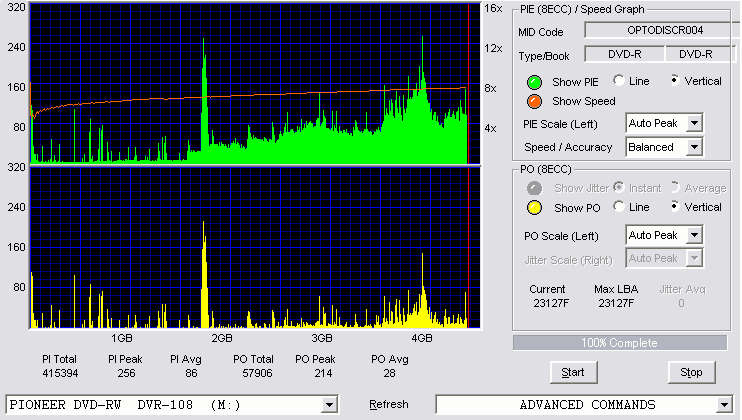742x420 pixels.
Task: Select Vertical mode for PIE graph
Action: [x=675, y=80]
